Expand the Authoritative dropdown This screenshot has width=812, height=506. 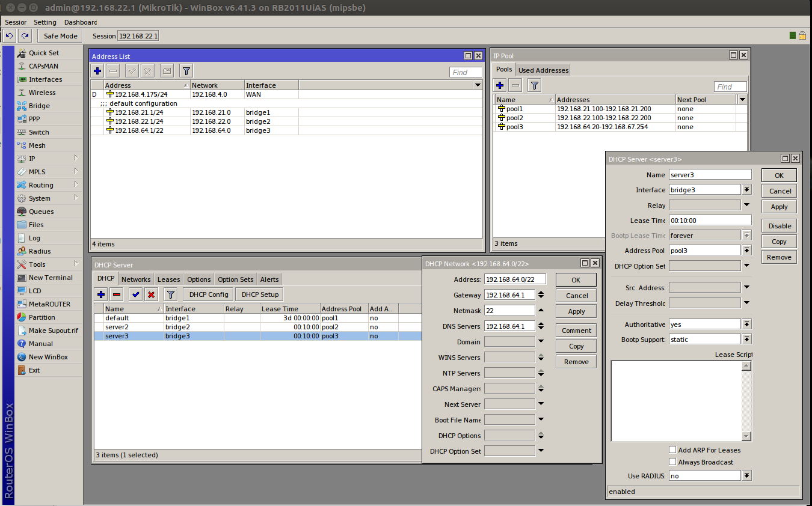pyautogui.click(x=746, y=325)
